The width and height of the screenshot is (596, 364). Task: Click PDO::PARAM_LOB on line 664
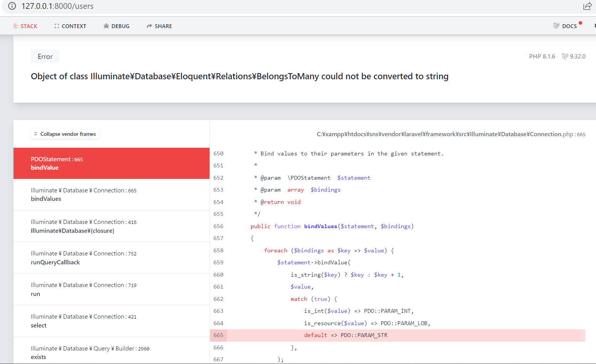pos(405,323)
